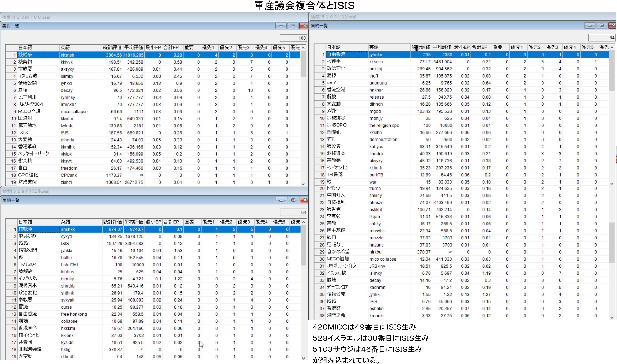Image resolution: width=617 pixels, height=364 pixels.
Task: Maximize the 528イスラエル 集約一覧 window
Action: pos(293,200)
